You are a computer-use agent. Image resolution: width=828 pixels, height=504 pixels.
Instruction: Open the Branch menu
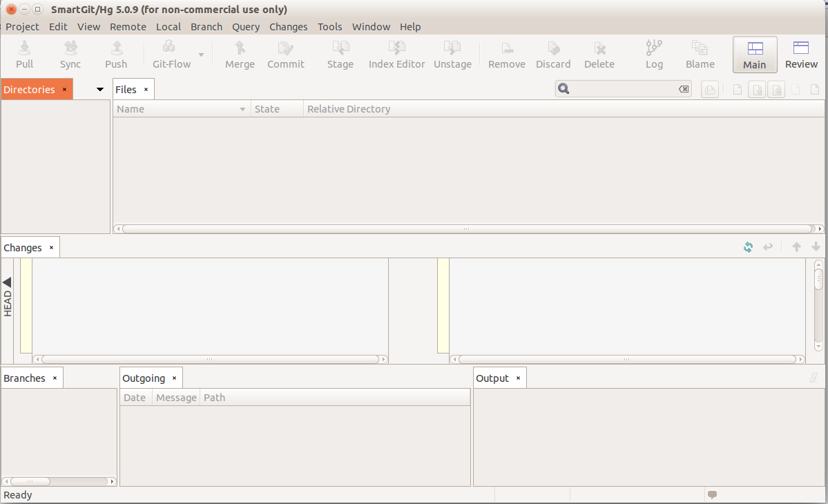(x=206, y=27)
